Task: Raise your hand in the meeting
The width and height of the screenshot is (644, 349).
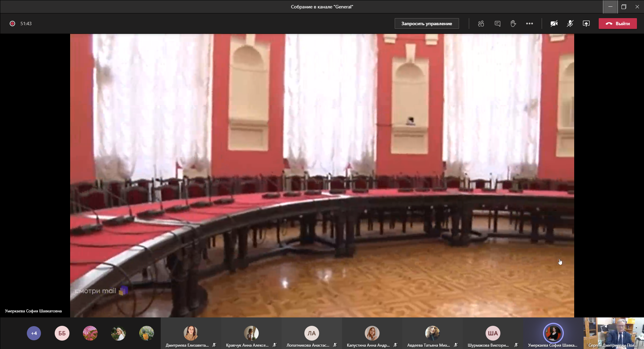Action: 513,24
